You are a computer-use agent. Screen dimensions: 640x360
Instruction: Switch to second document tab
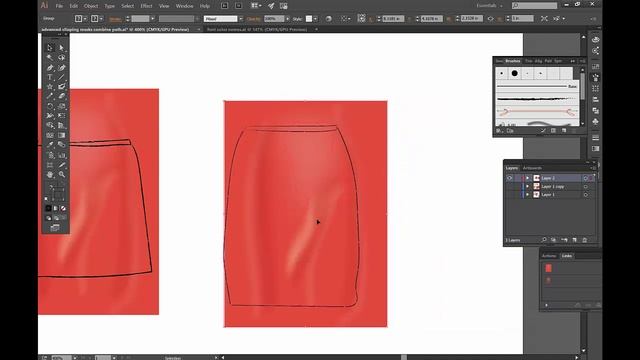pyautogui.click(x=257, y=29)
